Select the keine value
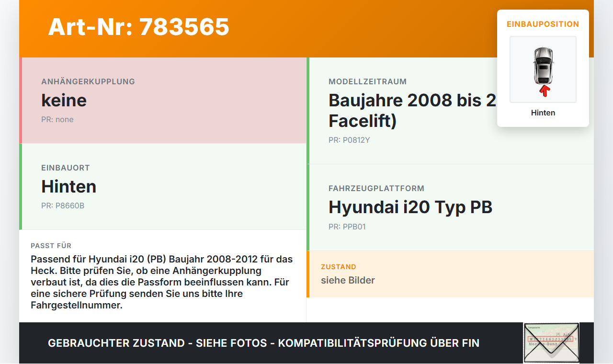The width and height of the screenshot is (613, 364). tap(64, 100)
